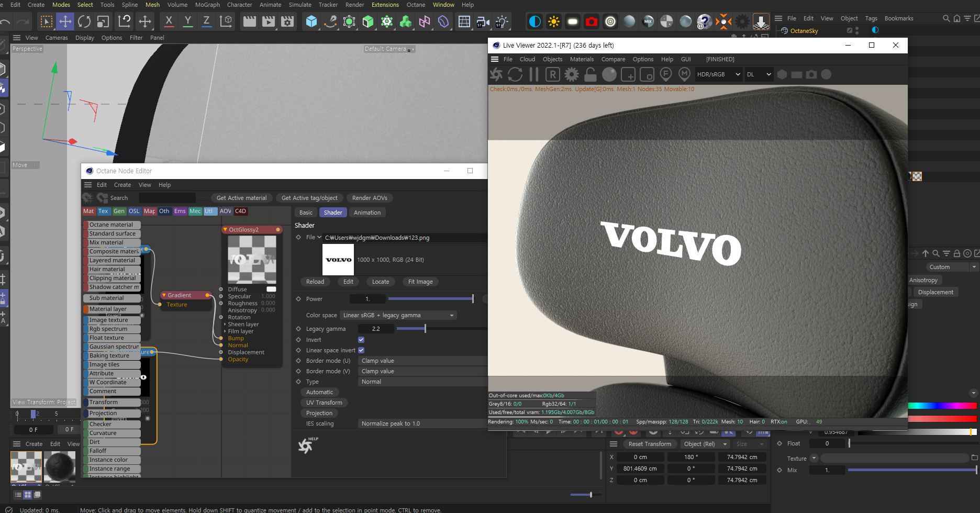Collapse the Gradient node
This screenshot has height=513, width=980.
164,295
